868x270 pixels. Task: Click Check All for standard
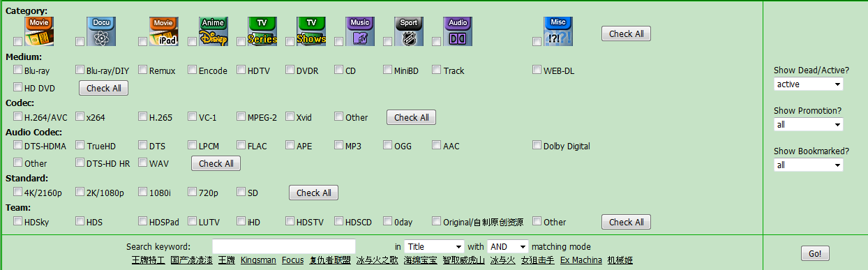313,193
